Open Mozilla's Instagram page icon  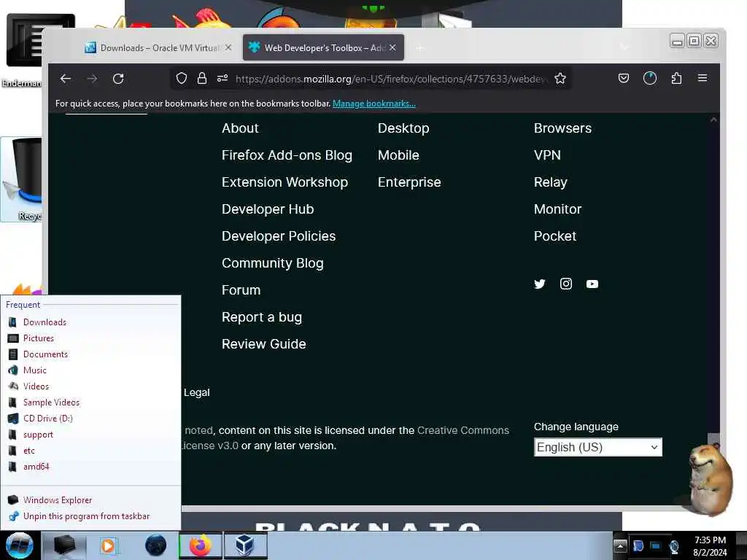coord(566,284)
